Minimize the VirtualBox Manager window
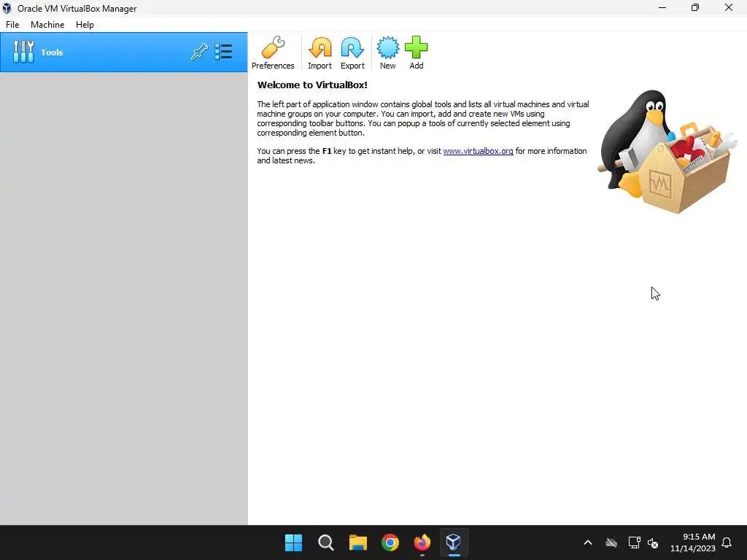747x560 pixels. (x=662, y=7)
